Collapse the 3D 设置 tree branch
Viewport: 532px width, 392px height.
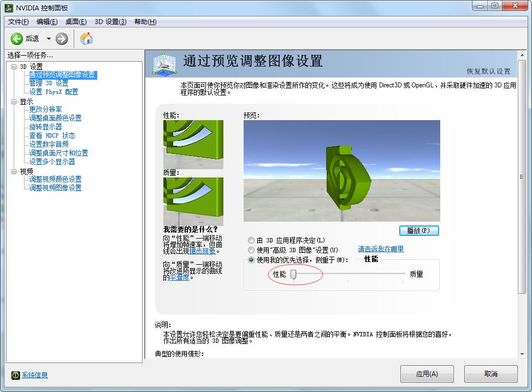pyautogui.click(x=13, y=66)
